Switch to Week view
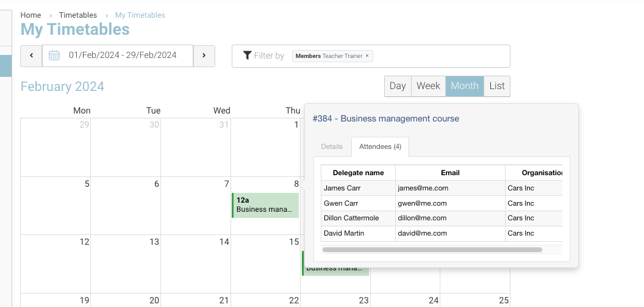The height and width of the screenshot is (307, 644). 428,86
